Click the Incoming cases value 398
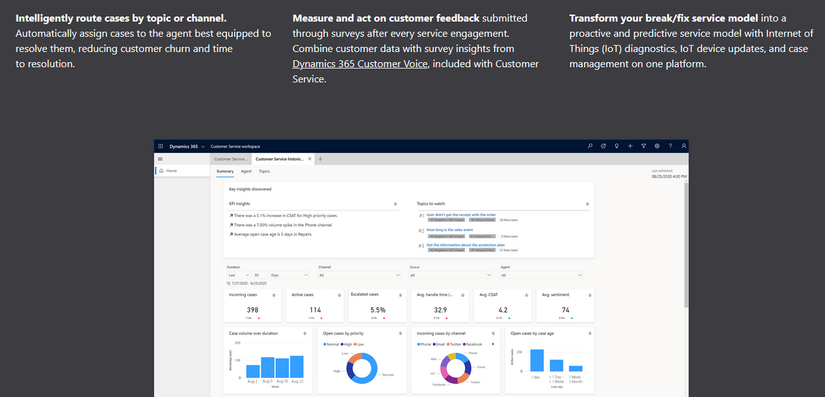The width and height of the screenshot is (825, 397). point(253,310)
